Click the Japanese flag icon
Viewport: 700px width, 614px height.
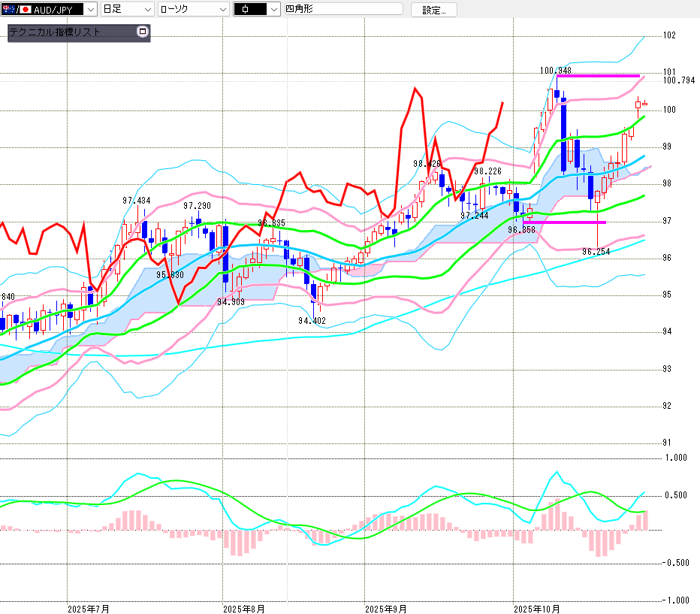[x=26, y=9]
